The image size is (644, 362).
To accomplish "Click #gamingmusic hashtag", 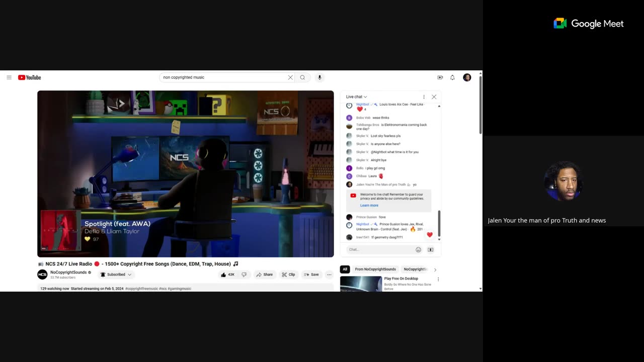I will (x=180, y=289).
